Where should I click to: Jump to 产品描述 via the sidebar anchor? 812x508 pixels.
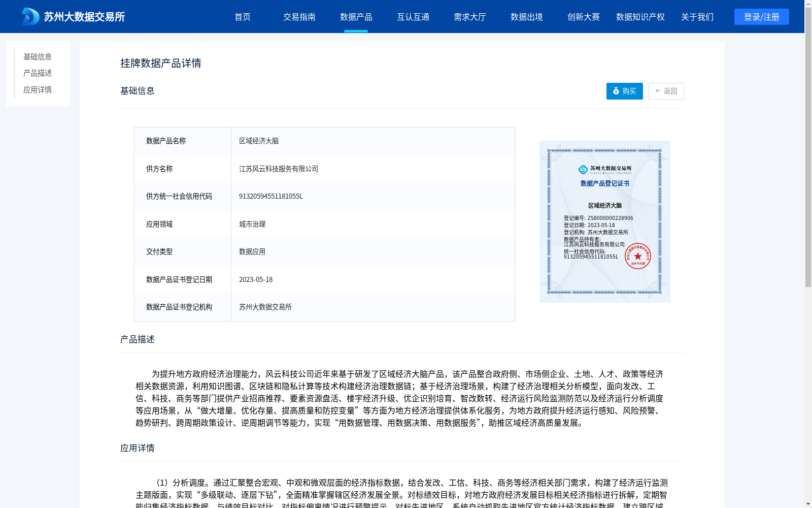click(38, 73)
